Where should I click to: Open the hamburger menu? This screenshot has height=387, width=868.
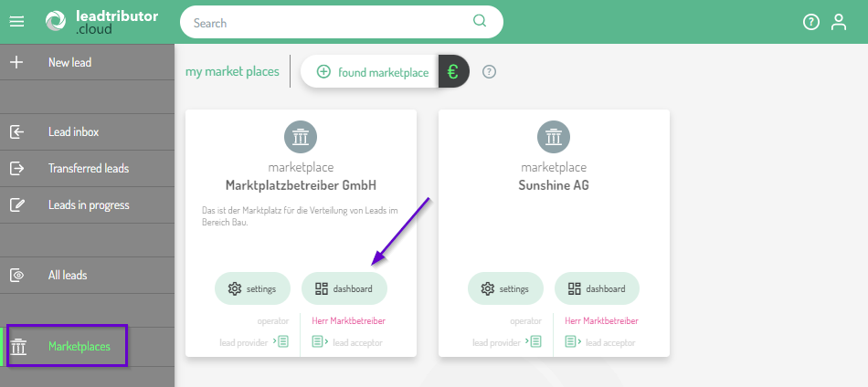(16, 22)
